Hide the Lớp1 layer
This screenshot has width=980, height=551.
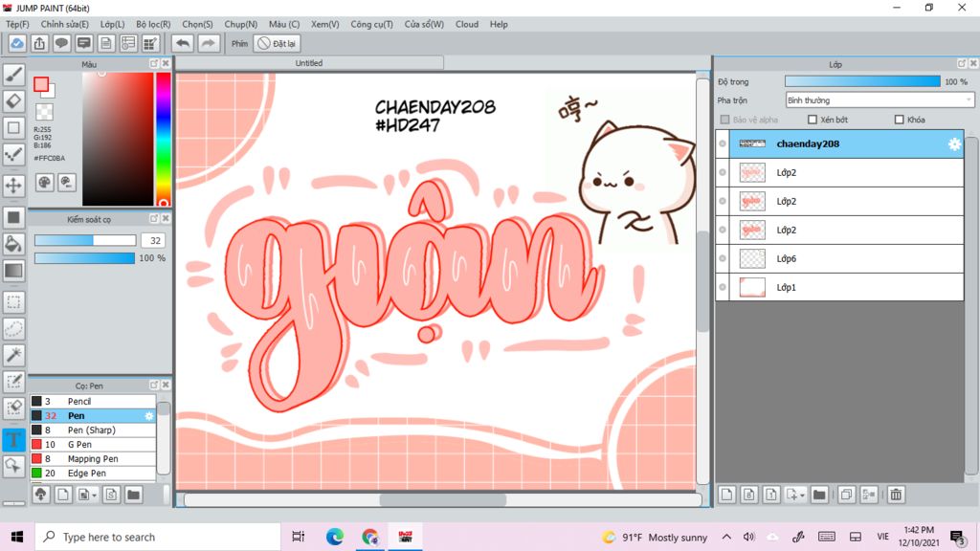coord(723,287)
